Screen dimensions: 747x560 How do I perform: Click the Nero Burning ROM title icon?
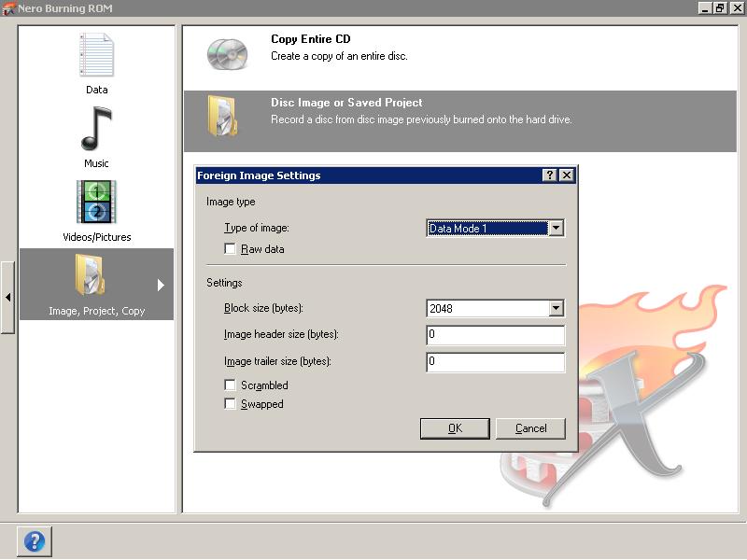(8, 8)
